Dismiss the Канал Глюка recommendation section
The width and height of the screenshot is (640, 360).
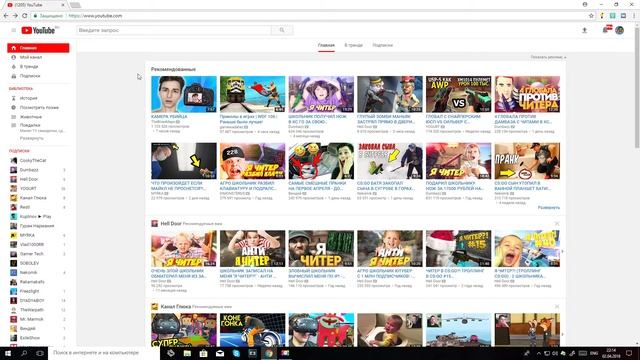(557, 307)
